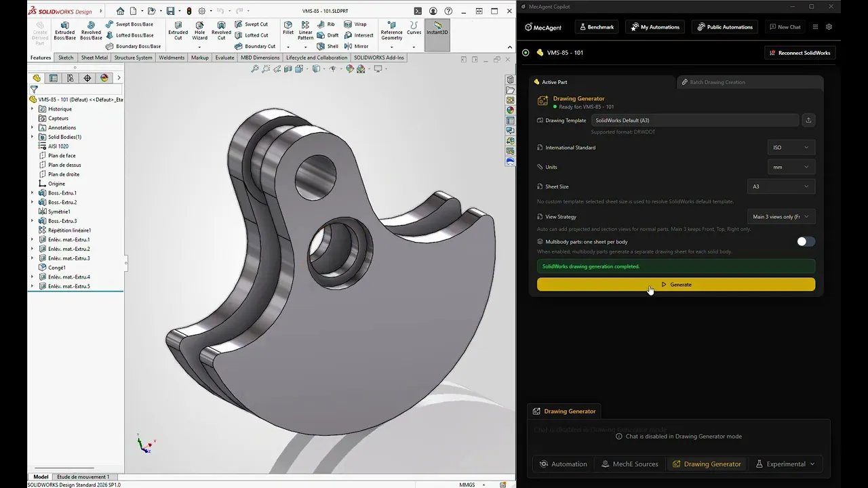This screenshot has height=488, width=868.
Task: Select the Swept Cut tool
Action: click(x=251, y=24)
